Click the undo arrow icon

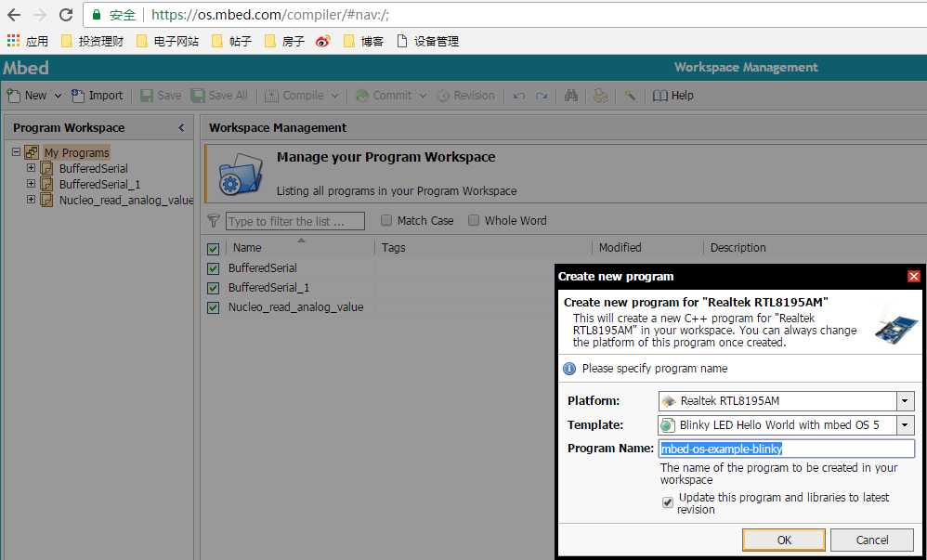pos(519,96)
